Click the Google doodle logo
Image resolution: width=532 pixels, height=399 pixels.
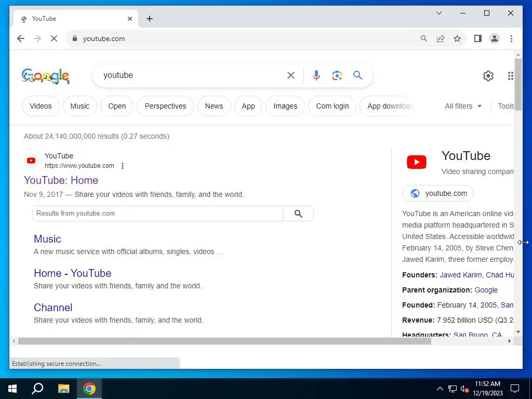tap(46, 76)
